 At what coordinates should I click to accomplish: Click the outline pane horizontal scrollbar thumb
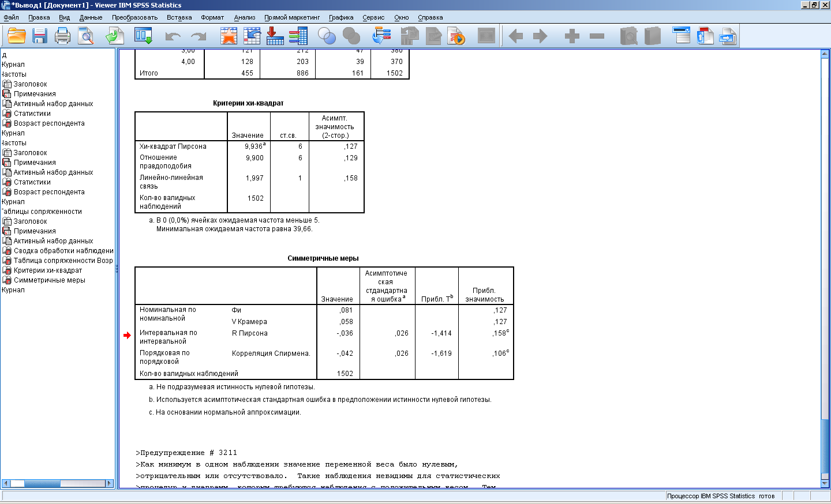point(42,483)
